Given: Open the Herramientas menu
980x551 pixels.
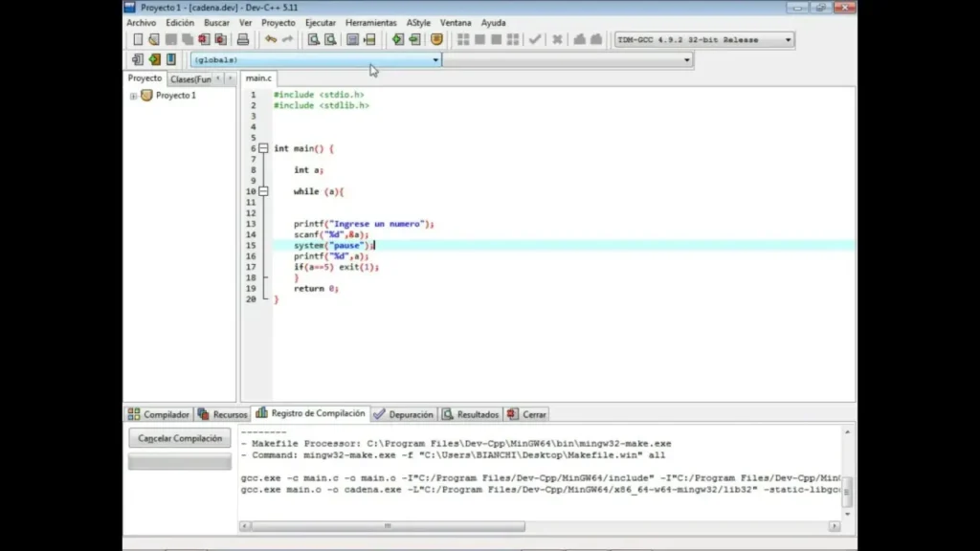Looking at the screenshot, I should click(x=370, y=22).
